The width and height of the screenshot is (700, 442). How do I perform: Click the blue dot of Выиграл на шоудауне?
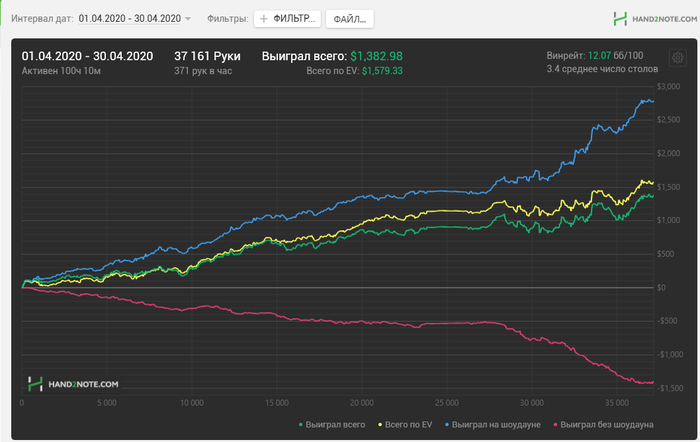coord(447,425)
